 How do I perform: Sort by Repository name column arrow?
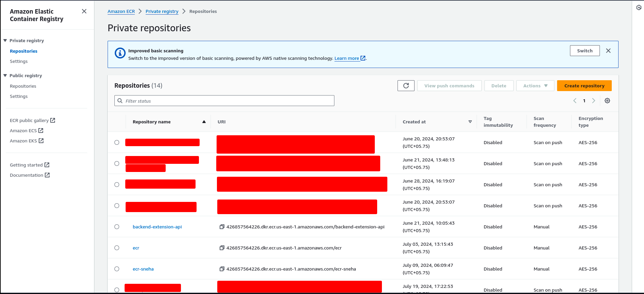[204, 122]
